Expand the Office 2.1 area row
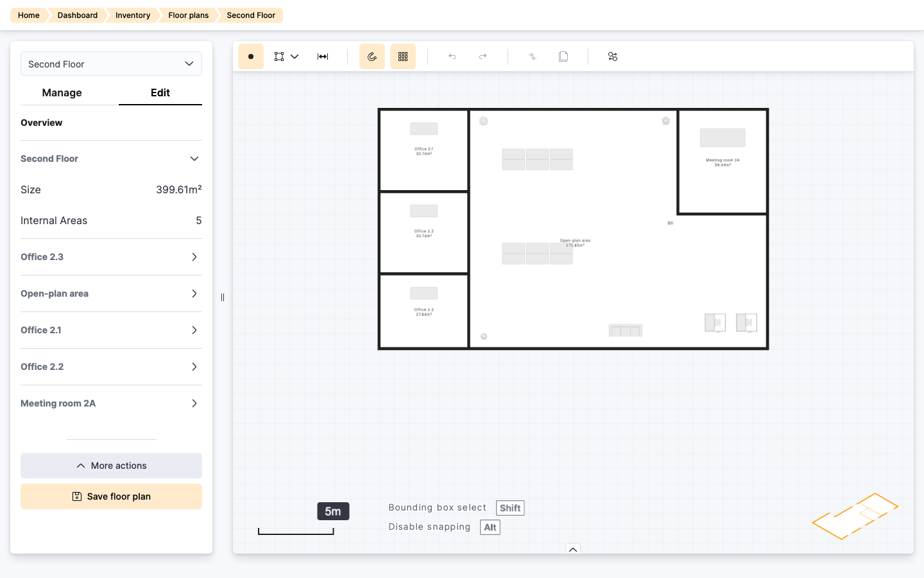Screen dimensions: 924x578 pos(111,330)
